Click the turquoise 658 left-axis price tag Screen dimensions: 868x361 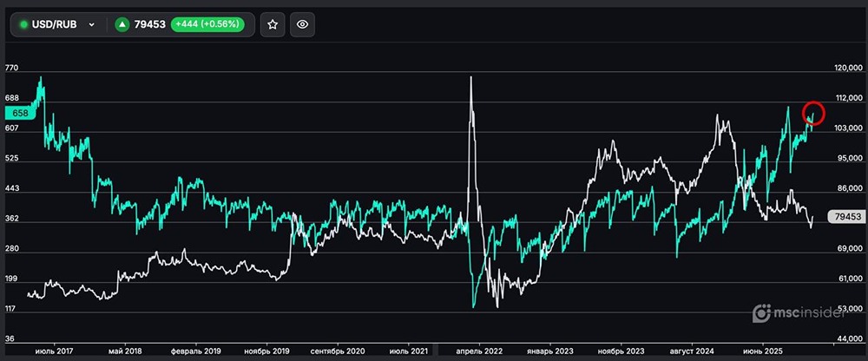coord(19,114)
